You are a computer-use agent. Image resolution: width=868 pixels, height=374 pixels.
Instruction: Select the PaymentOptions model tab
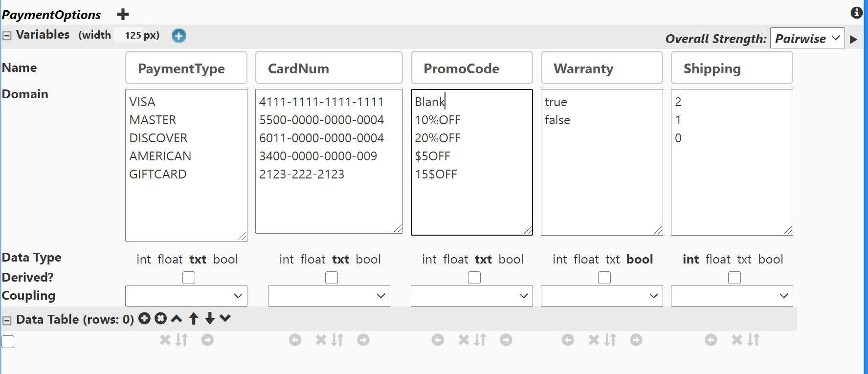tap(51, 15)
